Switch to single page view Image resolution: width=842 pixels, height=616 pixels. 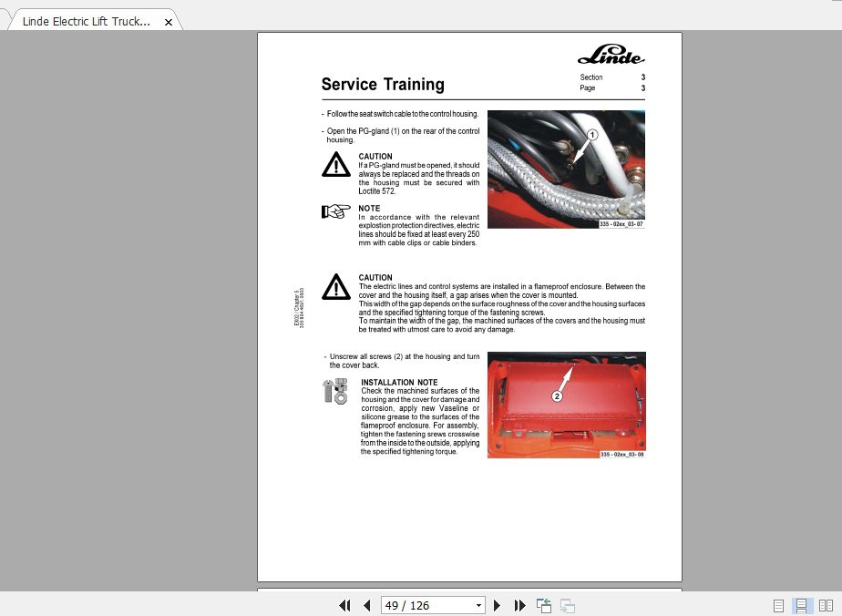(778, 606)
